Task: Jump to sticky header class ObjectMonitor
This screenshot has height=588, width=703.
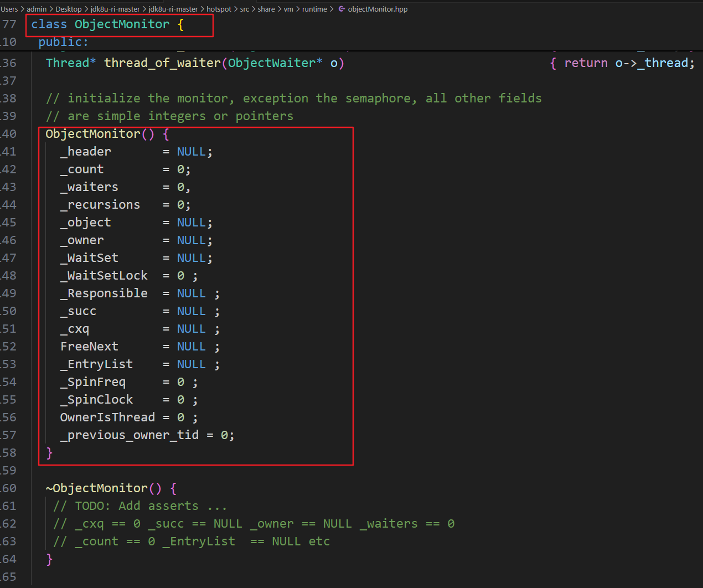Action: point(122,24)
